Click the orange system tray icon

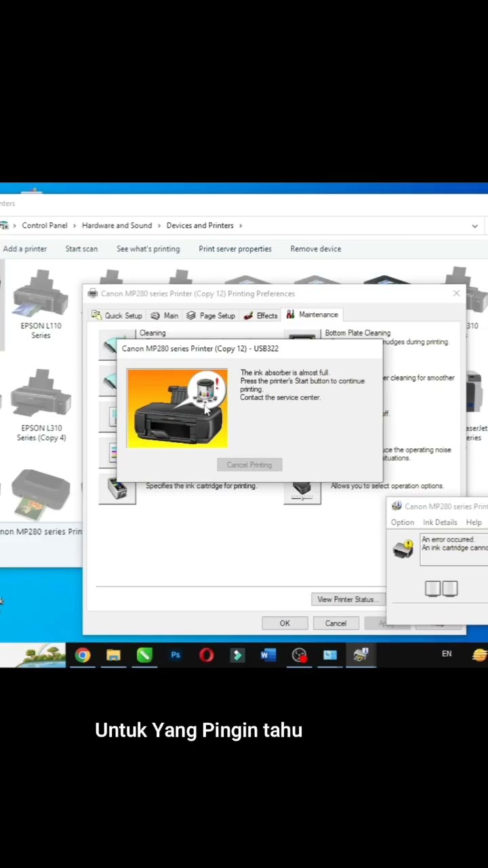tap(480, 654)
